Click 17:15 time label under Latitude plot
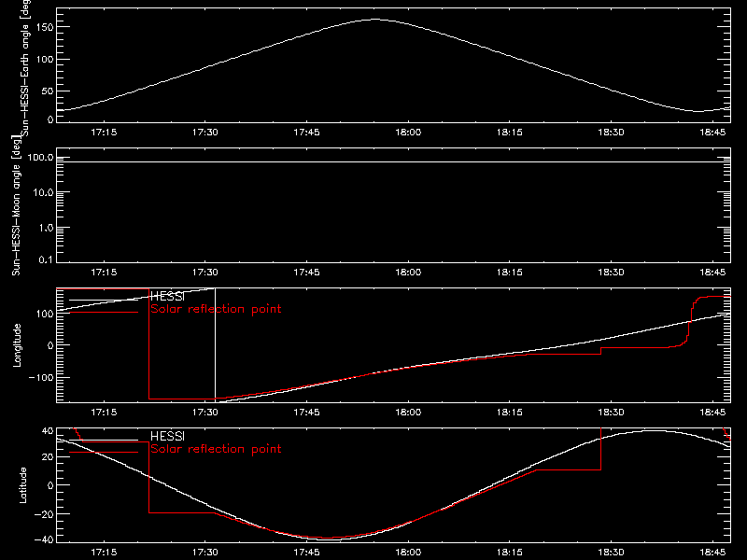Screen dimensions: 747x560 click(x=104, y=553)
